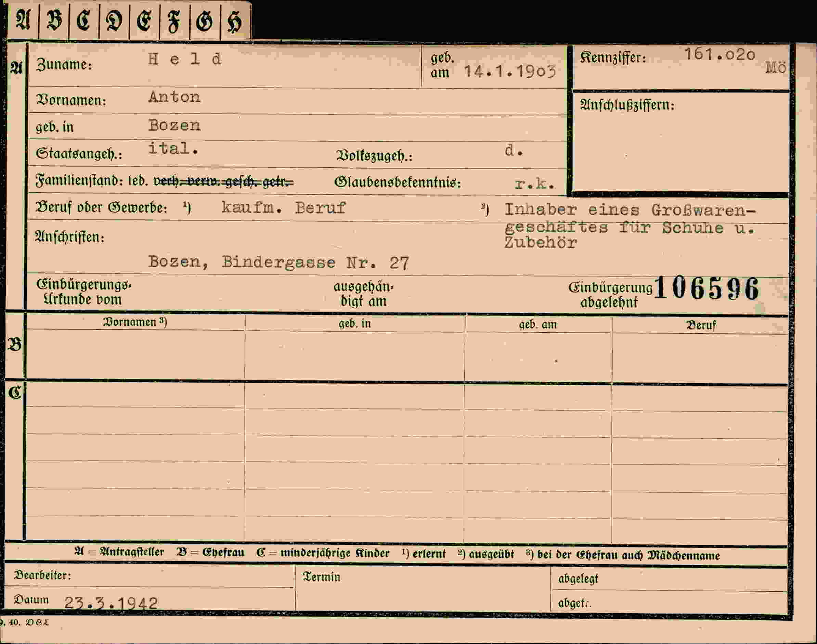
Task: Click the citizenship value "ital."
Action: coord(173,149)
